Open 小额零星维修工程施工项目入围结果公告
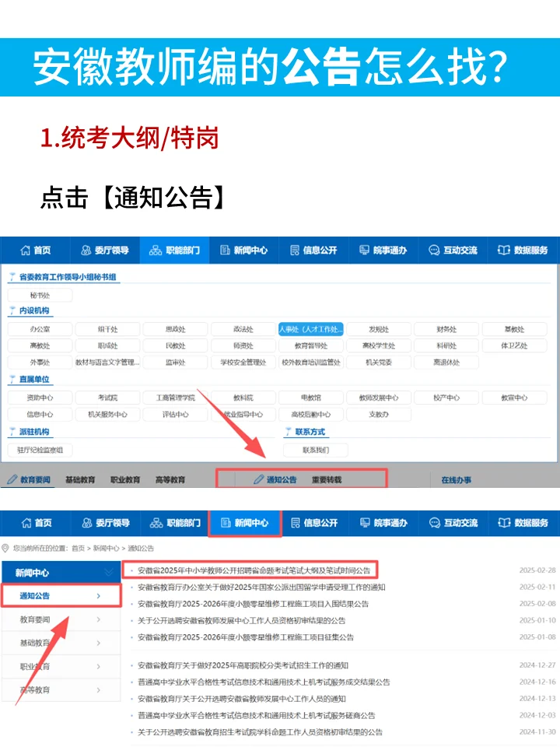This screenshot has width=560, height=747. [x=253, y=604]
